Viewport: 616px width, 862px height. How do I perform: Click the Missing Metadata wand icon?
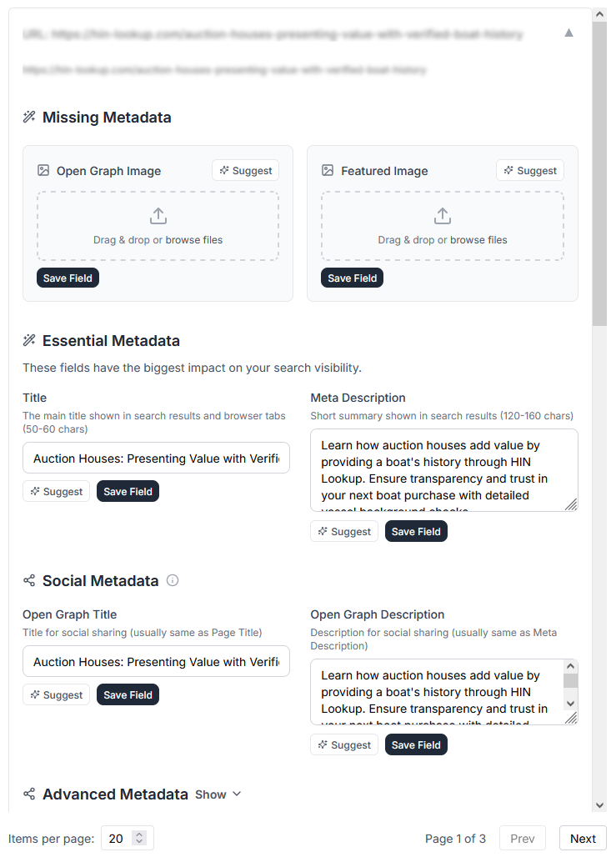29,117
